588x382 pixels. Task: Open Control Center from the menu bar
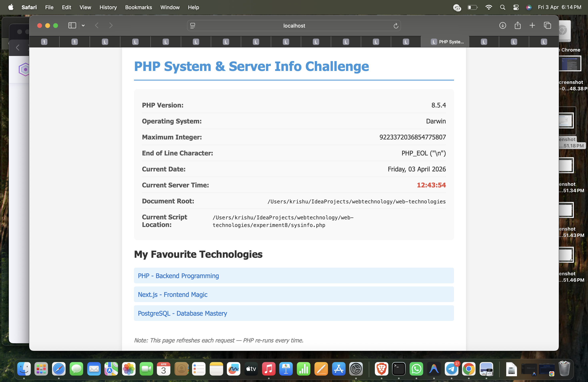coord(516,7)
